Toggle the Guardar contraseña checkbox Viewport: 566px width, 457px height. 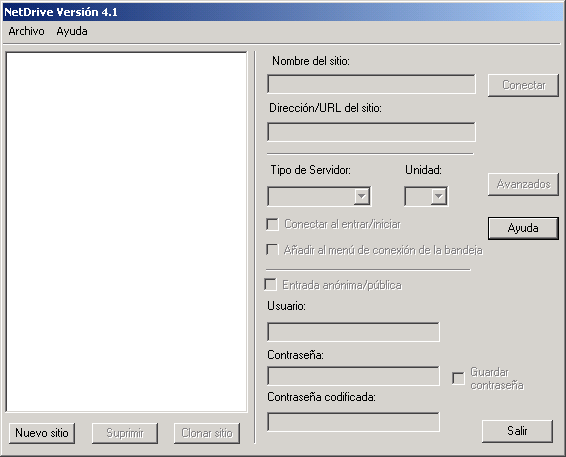458,378
